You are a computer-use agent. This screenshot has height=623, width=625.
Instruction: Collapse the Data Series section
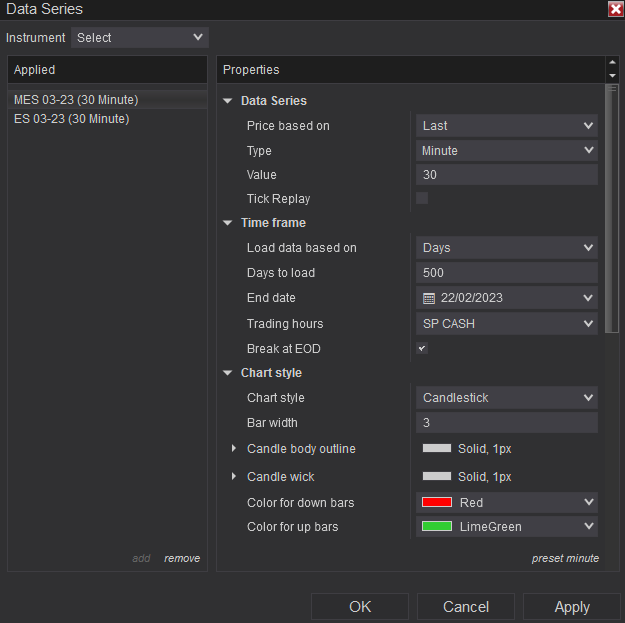(x=228, y=101)
